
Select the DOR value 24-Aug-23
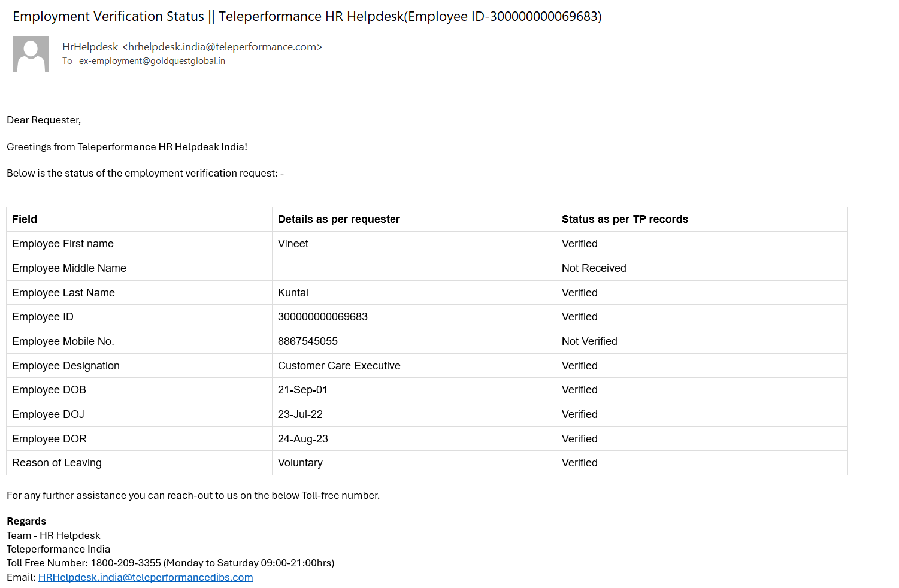pos(303,439)
